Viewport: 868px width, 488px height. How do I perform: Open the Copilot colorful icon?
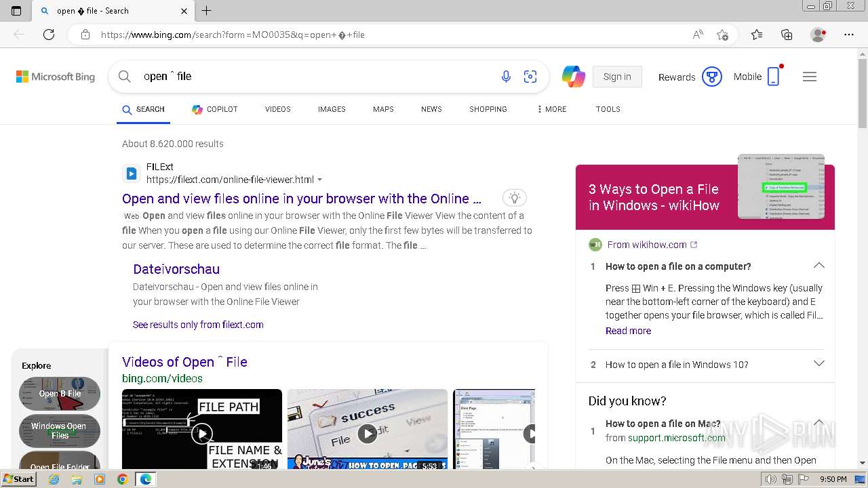[574, 77]
